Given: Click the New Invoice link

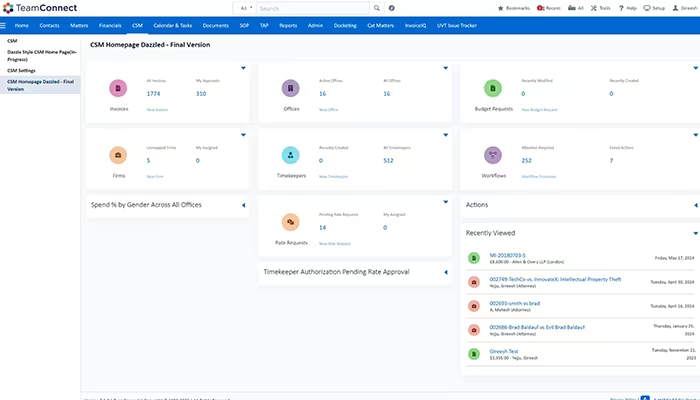Looking at the screenshot, I should point(157,110).
